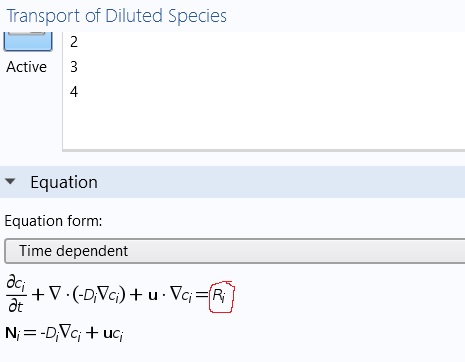Collapse the Equation section triangle
This screenshot has width=465, height=362.
pyautogui.click(x=10, y=181)
